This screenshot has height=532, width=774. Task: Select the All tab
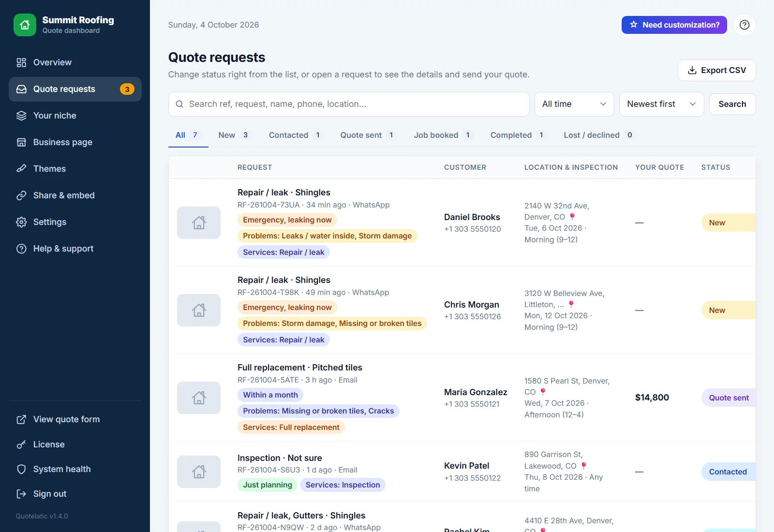[x=188, y=135]
